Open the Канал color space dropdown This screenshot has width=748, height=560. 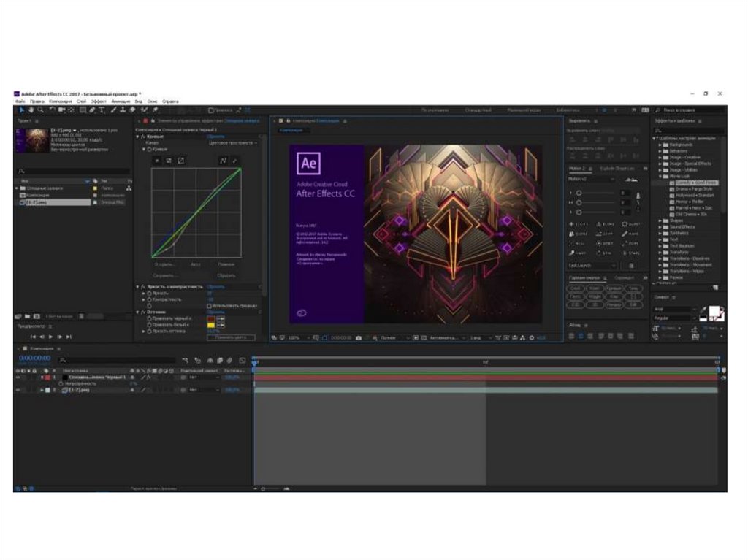233,142
